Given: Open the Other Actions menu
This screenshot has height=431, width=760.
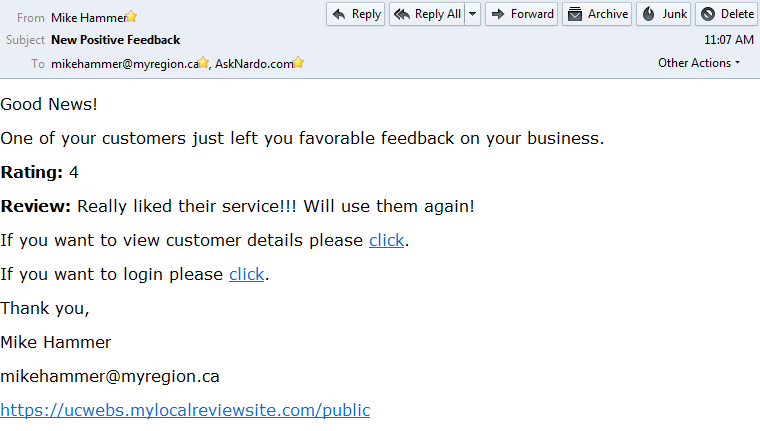Looking at the screenshot, I should click(x=699, y=63).
